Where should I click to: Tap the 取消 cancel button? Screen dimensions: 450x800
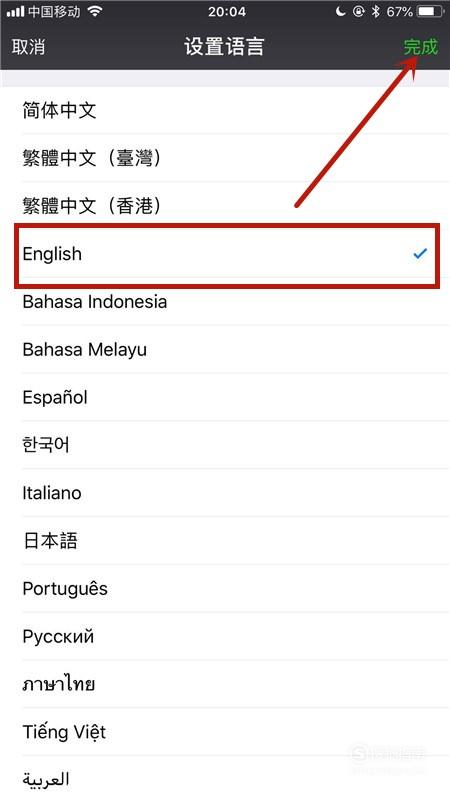(x=29, y=47)
